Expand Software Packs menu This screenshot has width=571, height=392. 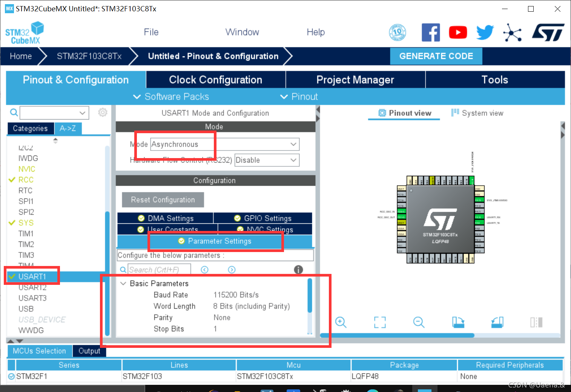[171, 97]
